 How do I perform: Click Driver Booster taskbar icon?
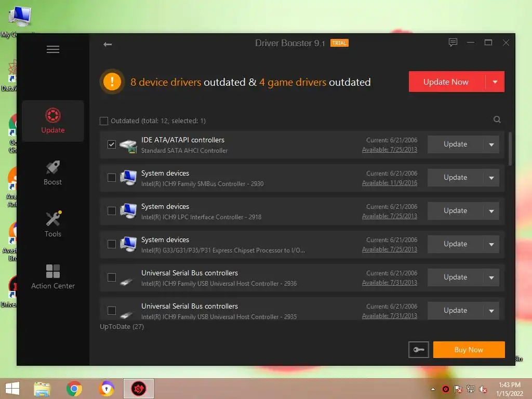coord(138,389)
